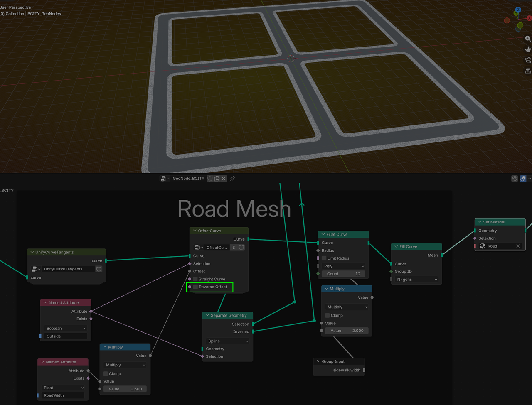Click the Group ID socket in Fill Curve
This screenshot has width=532, height=405.
tap(391, 272)
